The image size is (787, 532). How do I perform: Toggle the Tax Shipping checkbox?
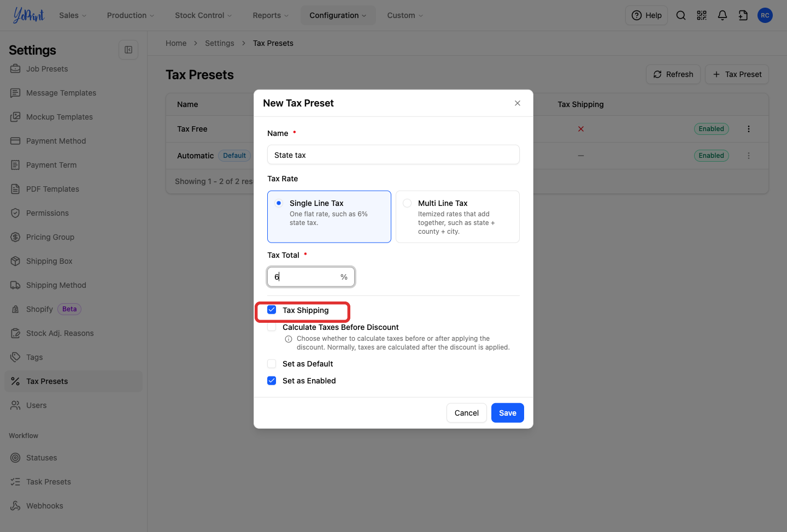coord(272,310)
